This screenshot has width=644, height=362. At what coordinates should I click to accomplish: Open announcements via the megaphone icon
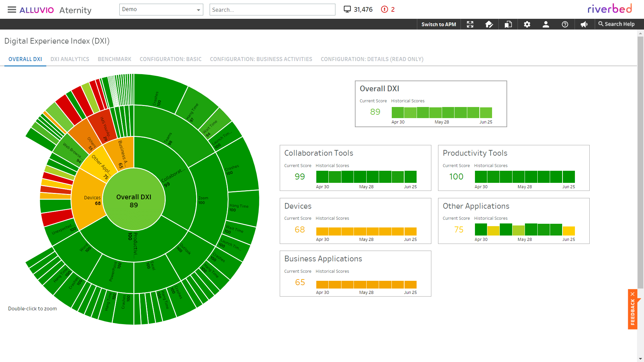584,24
